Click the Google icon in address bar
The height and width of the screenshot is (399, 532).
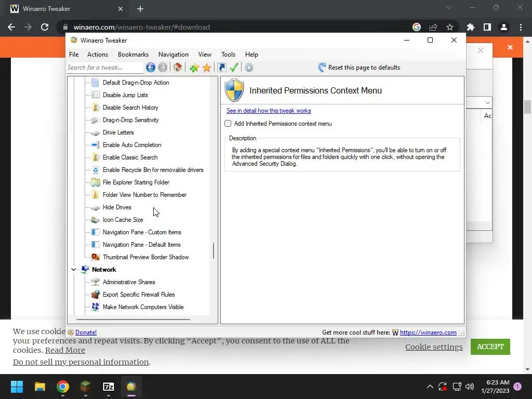point(417,27)
